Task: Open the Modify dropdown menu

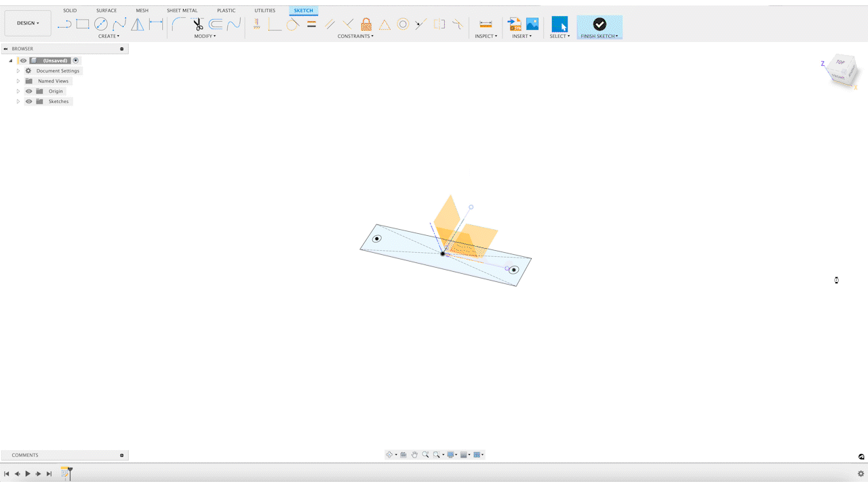Action: pyautogui.click(x=205, y=36)
